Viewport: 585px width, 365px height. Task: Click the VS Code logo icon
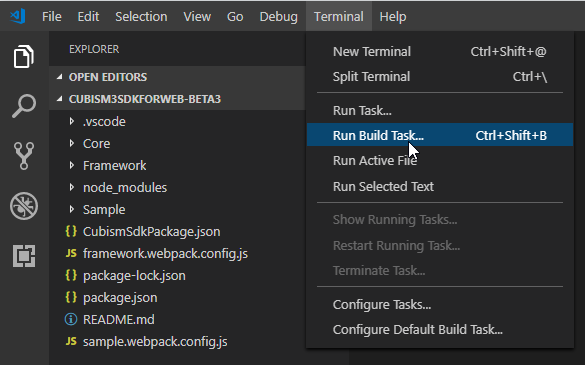tap(18, 16)
